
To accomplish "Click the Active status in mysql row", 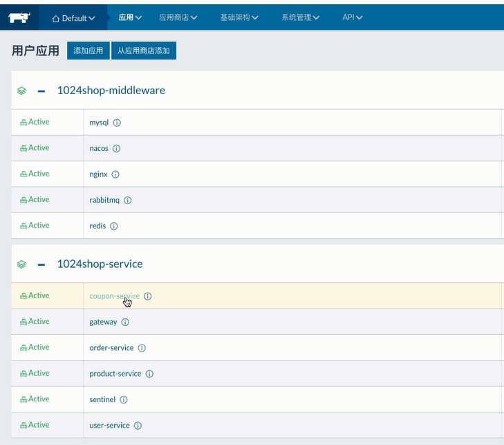I will 35,122.
